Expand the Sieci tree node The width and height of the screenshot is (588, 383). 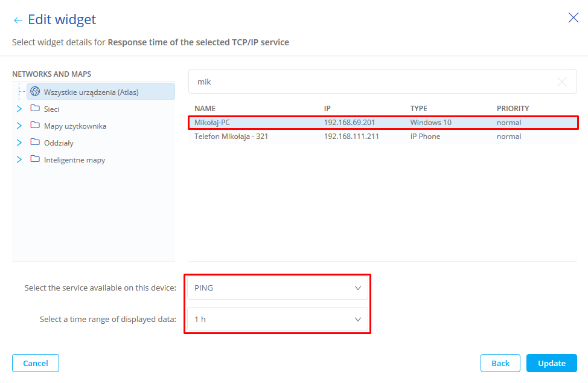tap(19, 109)
